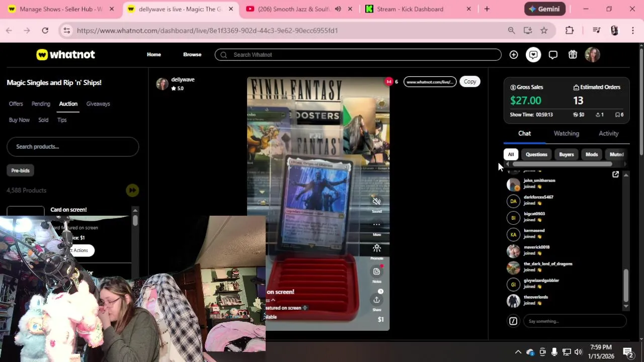The width and height of the screenshot is (644, 362).
Task: Click the Promote icon on the stream
Action: (x=376, y=248)
